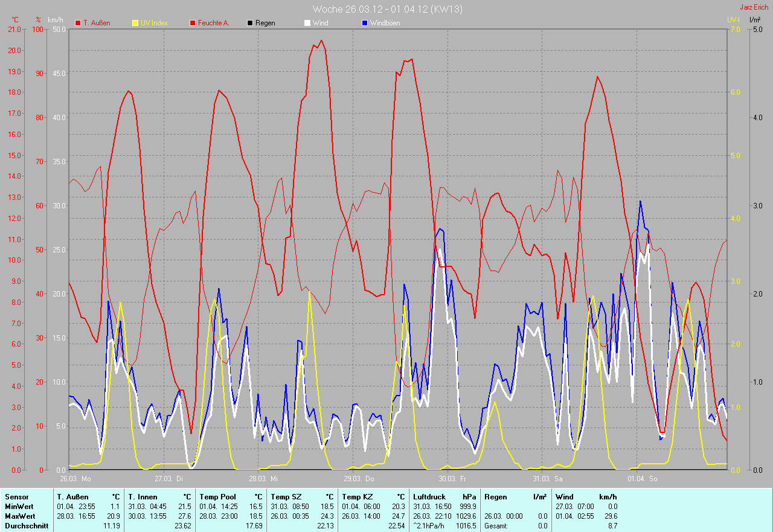Click the timestamp '26.03. 14:00'
Screen dimensions: 773x532
coord(361,516)
